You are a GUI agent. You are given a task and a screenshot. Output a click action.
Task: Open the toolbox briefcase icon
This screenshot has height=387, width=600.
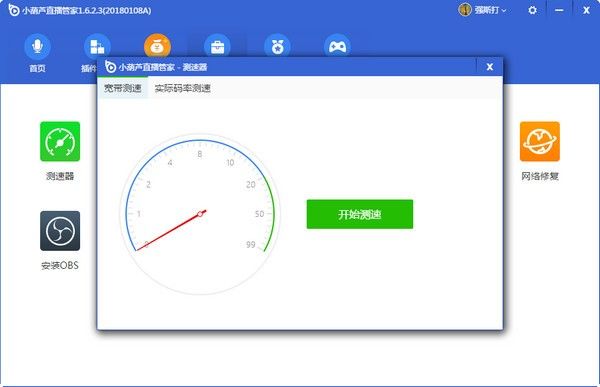[x=217, y=46]
